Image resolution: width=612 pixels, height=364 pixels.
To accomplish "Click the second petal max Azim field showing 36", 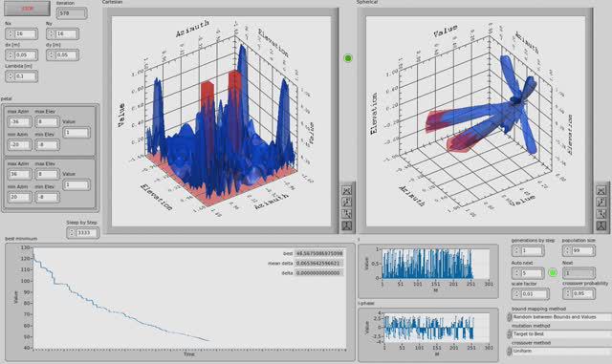I will pos(19,174).
